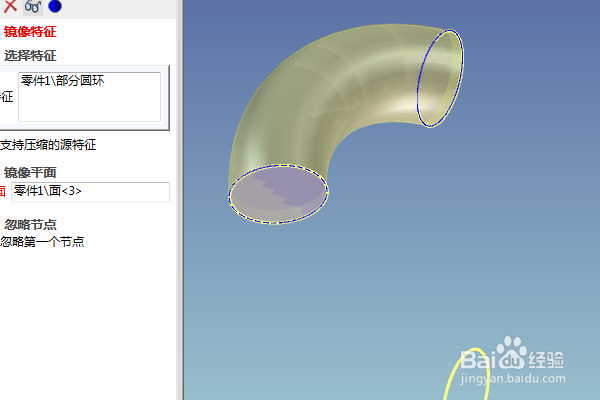Toggle the preview glasses icon
Image resolution: width=600 pixels, height=400 pixels.
point(33,6)
